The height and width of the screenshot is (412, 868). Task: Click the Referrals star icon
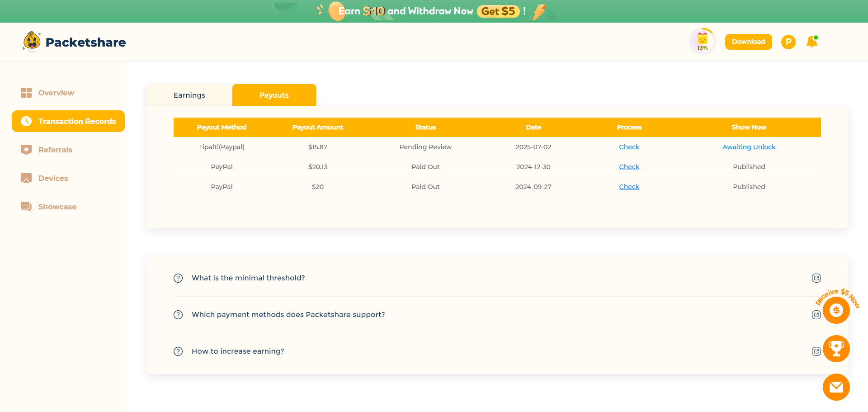click(26, 150)
